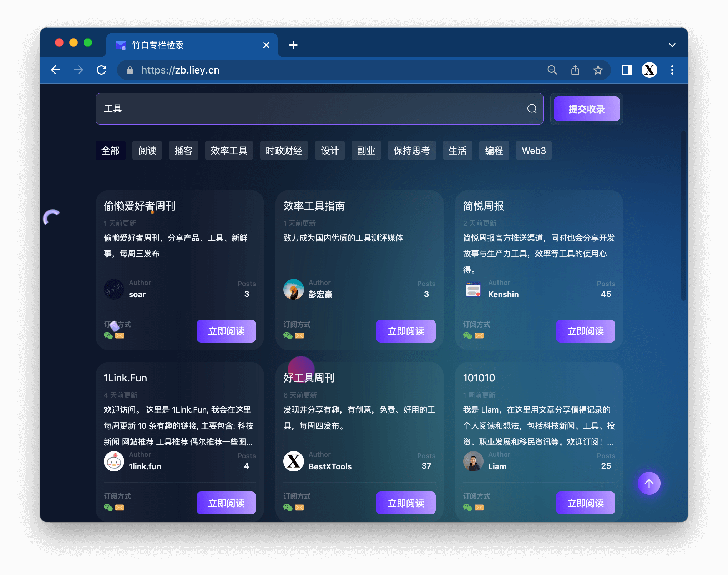Open the side panel icon

tap(626, 70)
